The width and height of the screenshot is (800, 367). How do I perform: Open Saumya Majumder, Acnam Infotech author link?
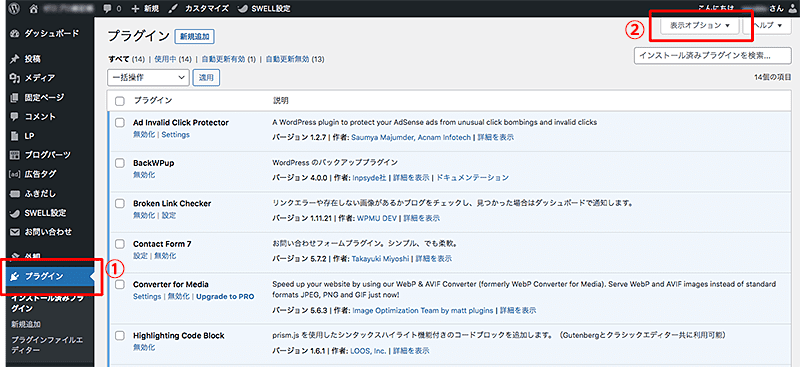[x=411, y=137]
